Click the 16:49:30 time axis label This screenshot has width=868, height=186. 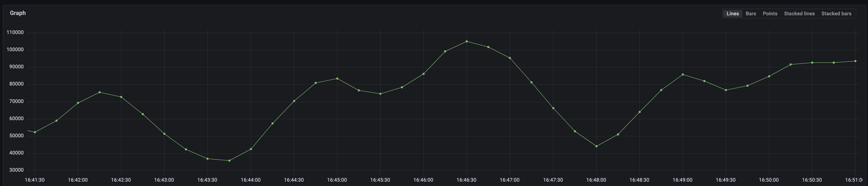[x=726, y=180]
